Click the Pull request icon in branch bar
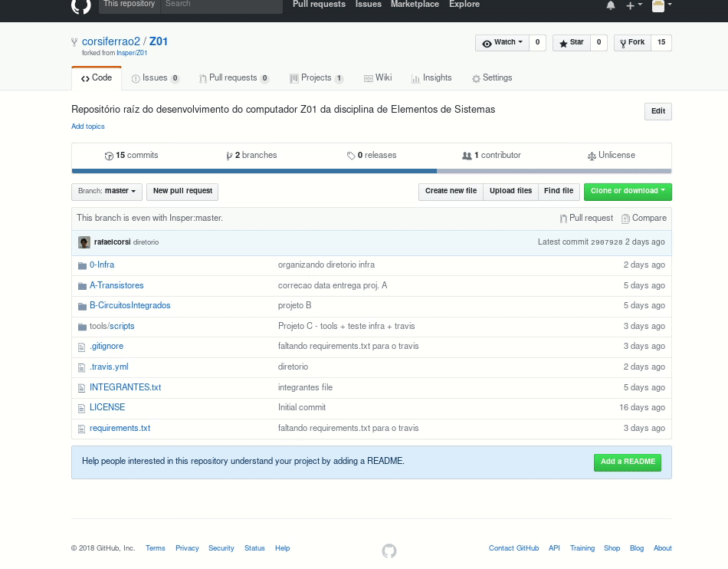The image size is (728, 569). 563,219
